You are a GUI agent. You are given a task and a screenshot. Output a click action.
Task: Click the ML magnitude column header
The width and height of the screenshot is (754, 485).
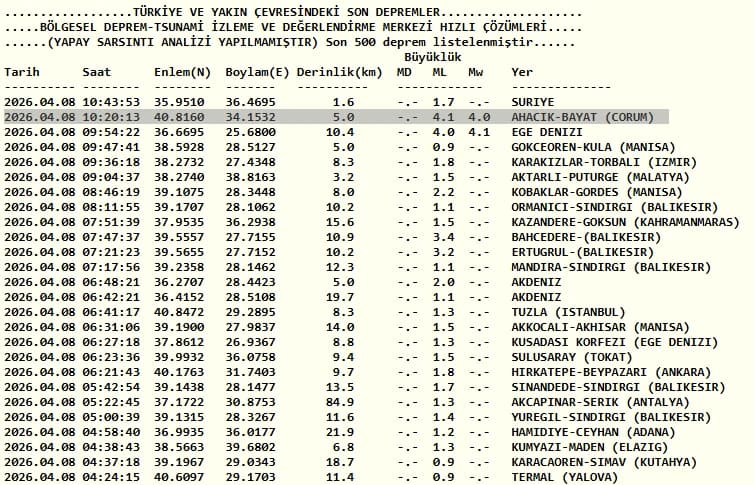pyautogui.click(x=440, y=72)
